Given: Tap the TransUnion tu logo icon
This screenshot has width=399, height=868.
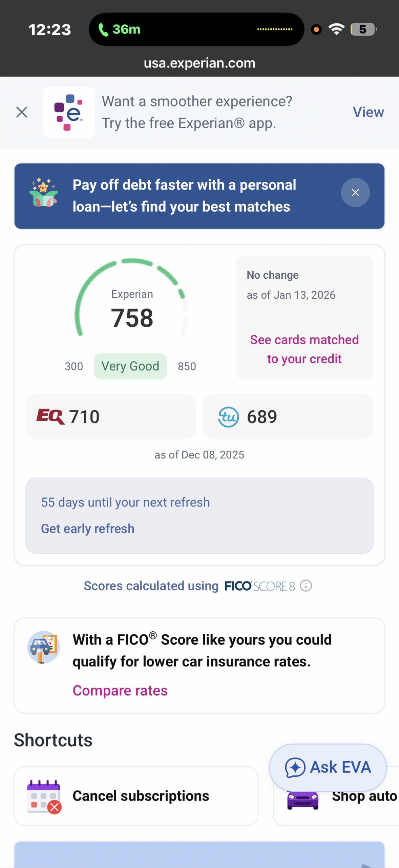Looking at the screenshot, I should [x=228, y=417].
